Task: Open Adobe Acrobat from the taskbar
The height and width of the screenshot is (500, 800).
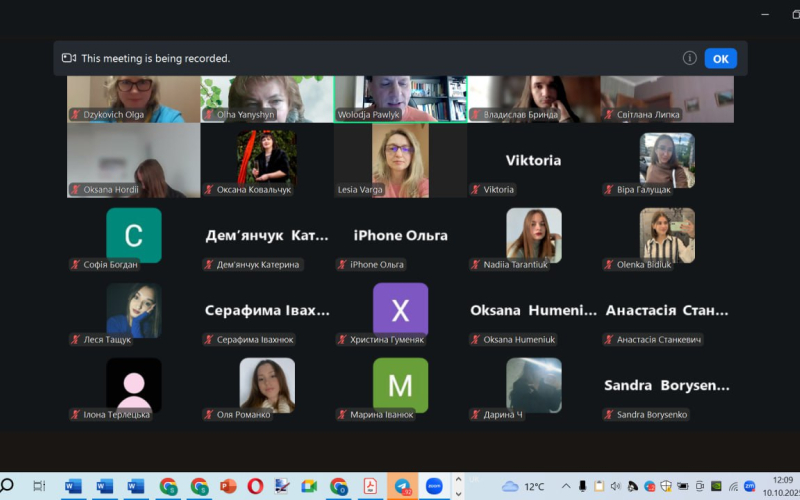Action: pyautogui.click(x=370, y=486)
